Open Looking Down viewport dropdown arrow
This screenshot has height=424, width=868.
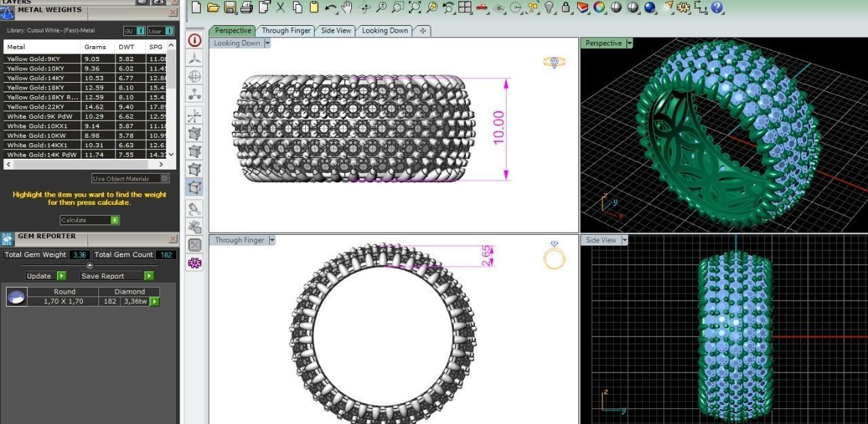267,43
